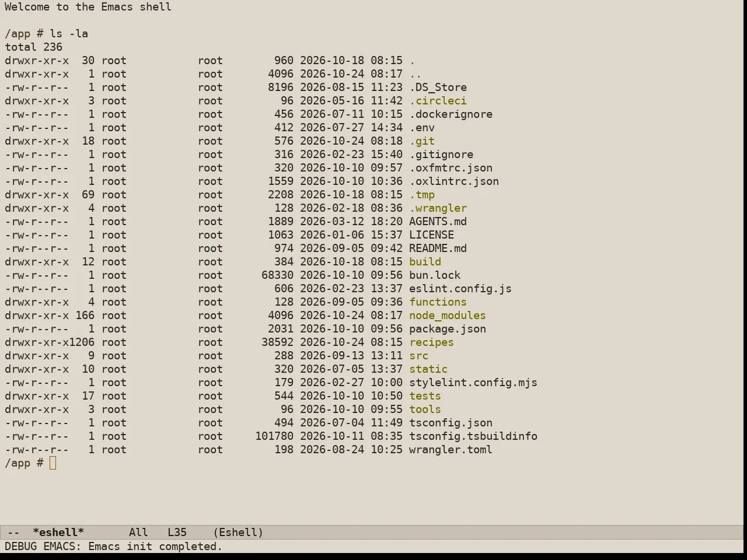Select the .tmp directory name

coord(422,195)
